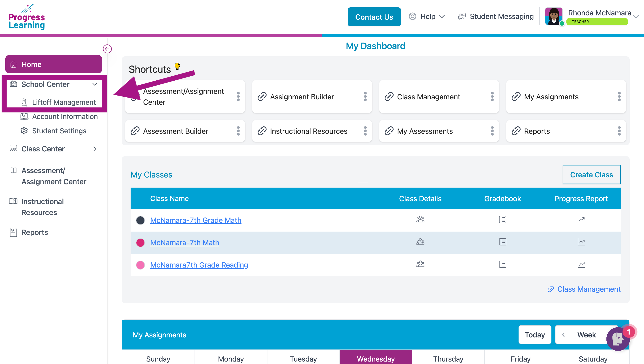Open progress report for McNamara7th Grade Reading

pos(581,264)
